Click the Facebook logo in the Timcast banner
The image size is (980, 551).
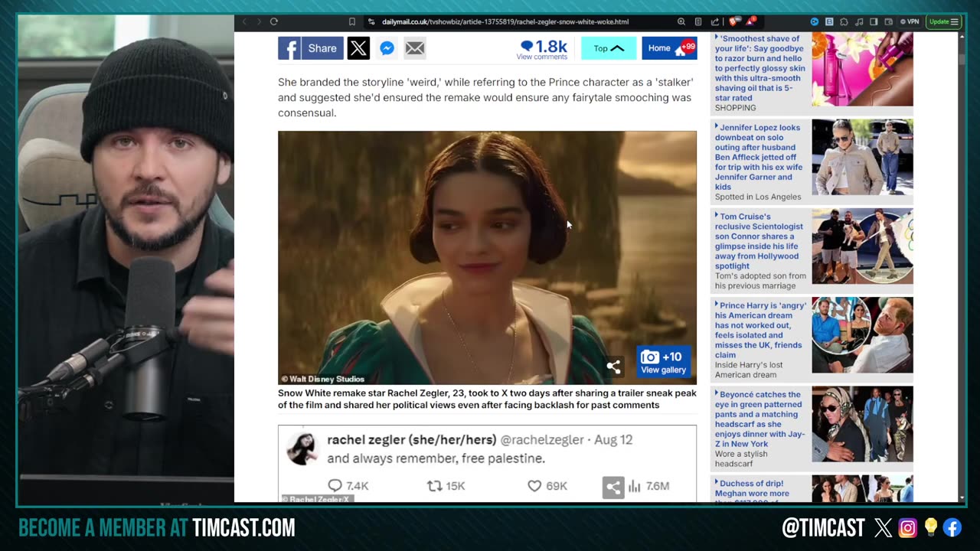(952, 527)
